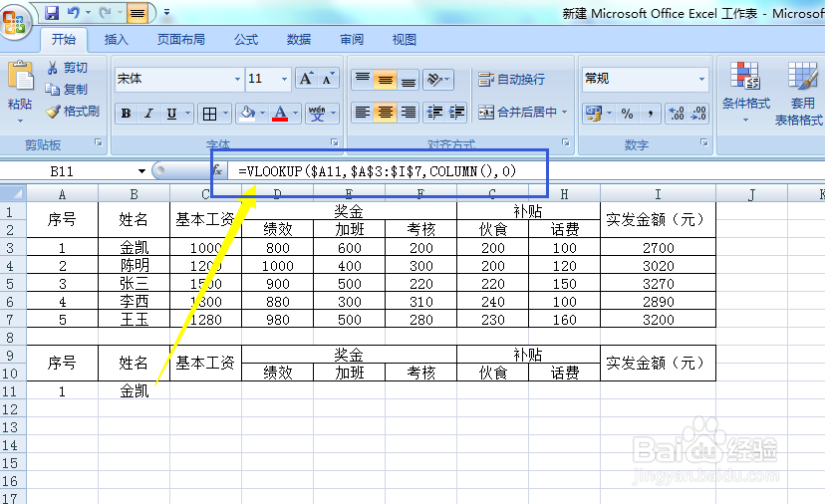
Task: Apply accounting number format
Action: 594,114
